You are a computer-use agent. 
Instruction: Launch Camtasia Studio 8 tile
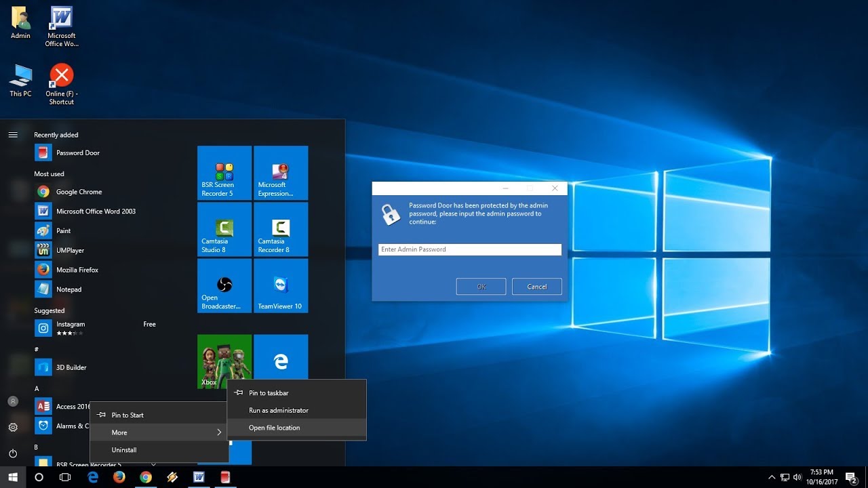(224, 229)
